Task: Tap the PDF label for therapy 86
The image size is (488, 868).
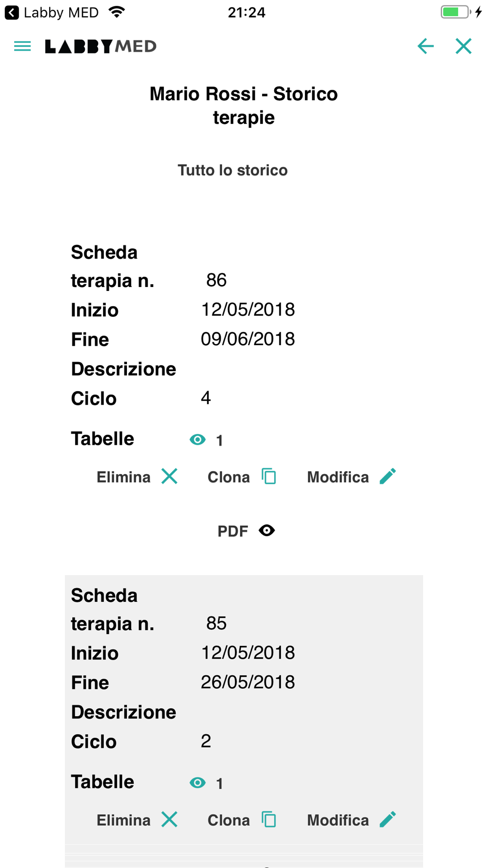Action: click(x=233, y=531)
